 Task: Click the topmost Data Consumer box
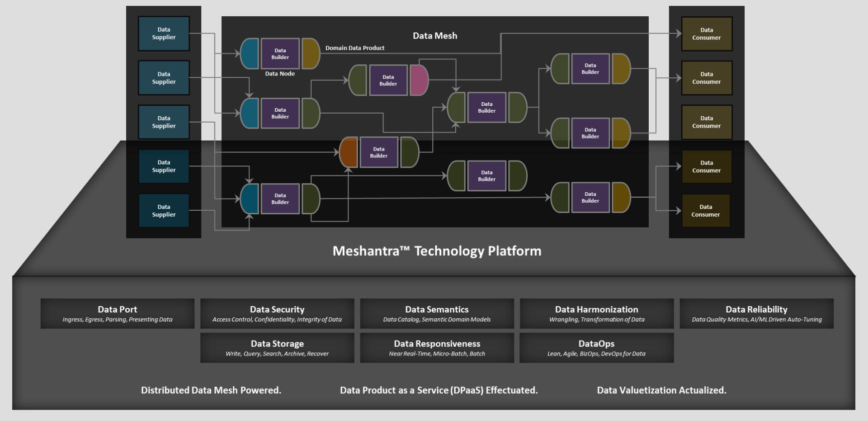707,34
